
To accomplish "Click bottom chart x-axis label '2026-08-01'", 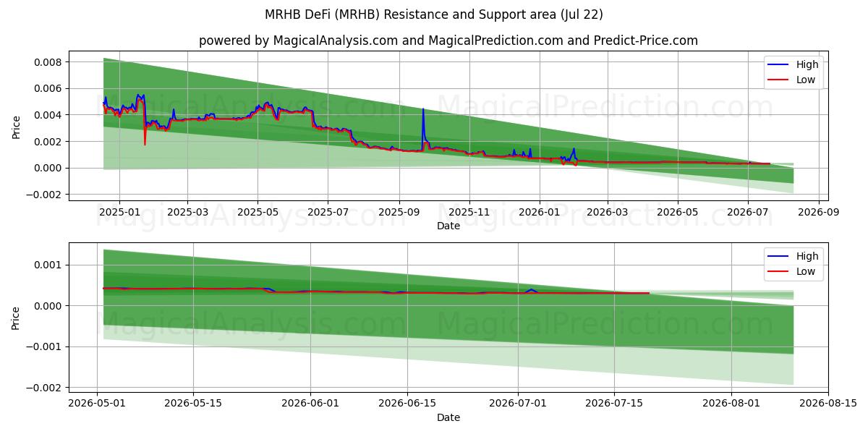I will click(x=731, y=404).
